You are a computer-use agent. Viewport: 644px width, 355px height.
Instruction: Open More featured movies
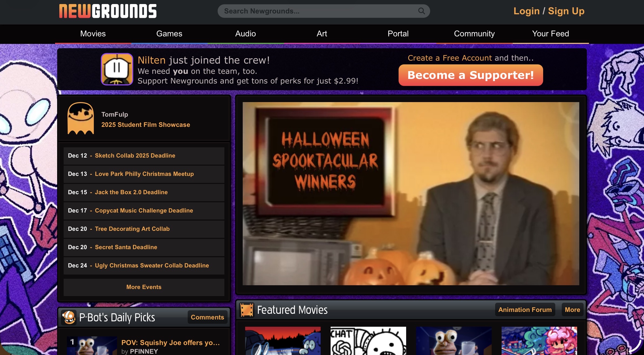[572, 310]
